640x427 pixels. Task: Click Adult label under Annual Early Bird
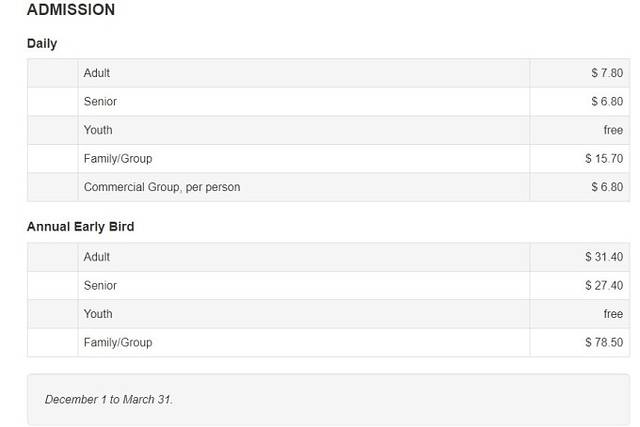point(97,257)
